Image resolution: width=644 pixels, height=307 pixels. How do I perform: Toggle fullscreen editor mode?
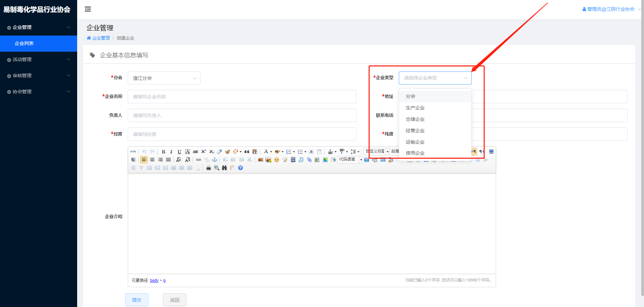(x=491, y=152)
